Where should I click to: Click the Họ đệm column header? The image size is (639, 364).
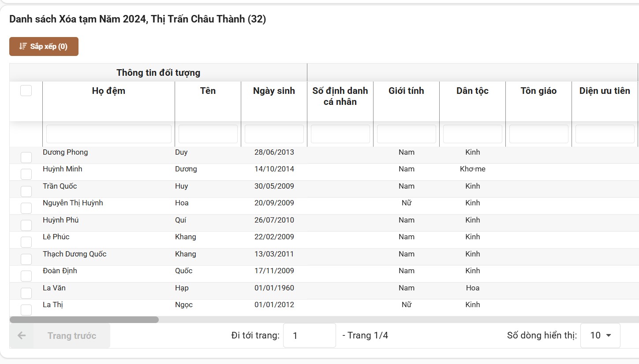pyautogui.click(x=108, y=91)
